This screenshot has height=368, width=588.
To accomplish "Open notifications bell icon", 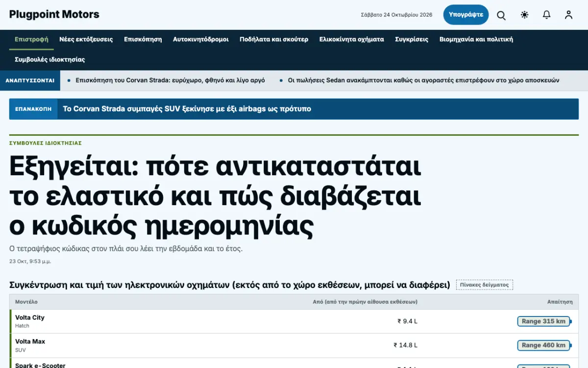I will point(547,15).
